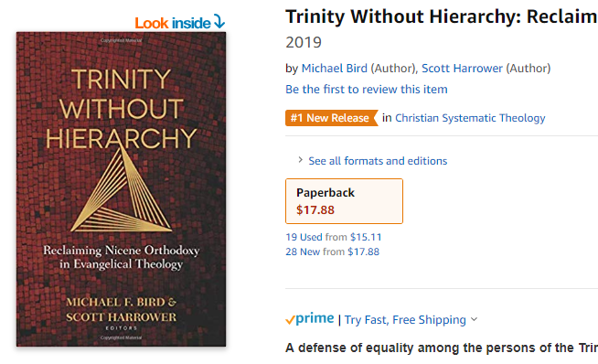View 19 Used from $15.11 offers
The width and height of the screenshot is (598, 364).
pos(334,237)
